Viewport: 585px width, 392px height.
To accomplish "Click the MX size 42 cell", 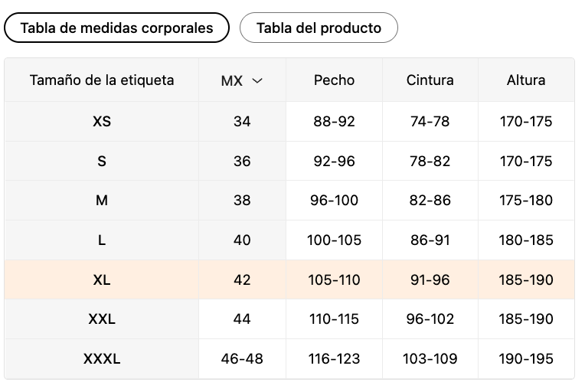I will coord(242,280).
